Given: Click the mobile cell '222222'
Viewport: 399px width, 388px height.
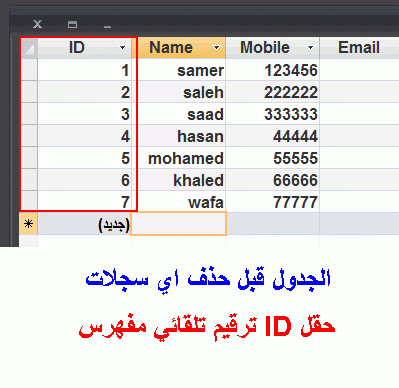Looking at the screenshot, I should point(273,92).
